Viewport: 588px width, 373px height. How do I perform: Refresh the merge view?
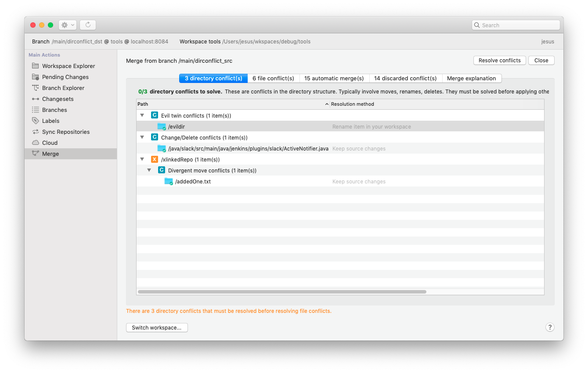(87, 25)
